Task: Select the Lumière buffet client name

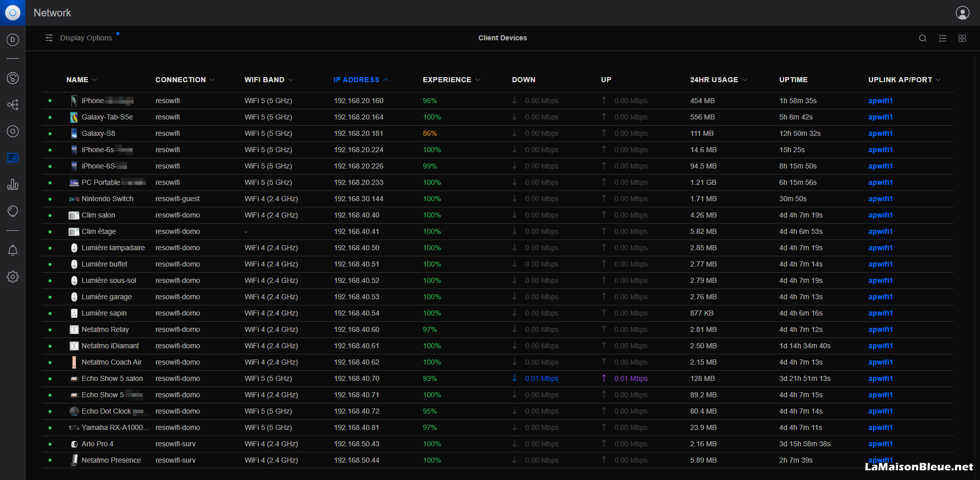Action: [x=104, y=265]
